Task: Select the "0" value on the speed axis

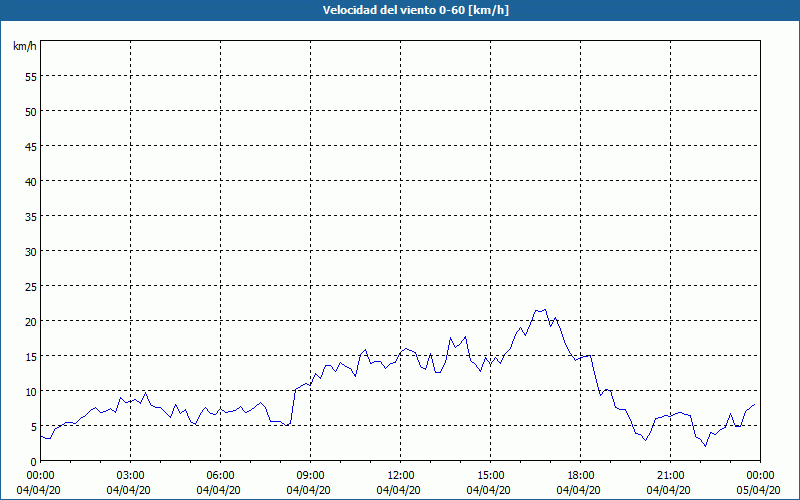Action: coord(34,462)
